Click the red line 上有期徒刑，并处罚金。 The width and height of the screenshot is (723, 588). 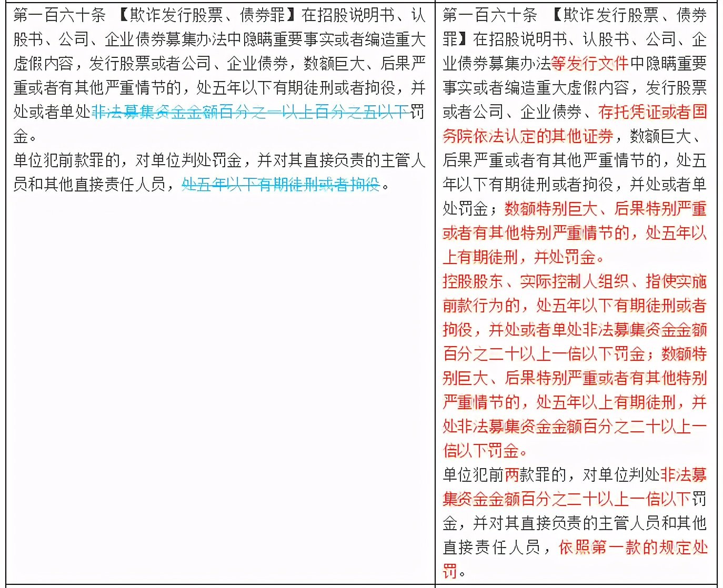[x=524, y=257]
